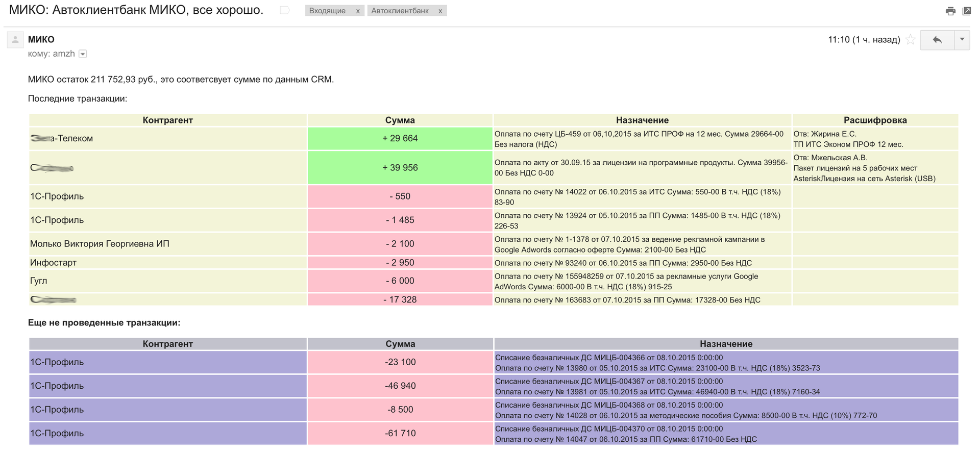Toggle the importance marker beside the subject
The width and height of the screenshot is (980, 453).
pyautogui.click(x=285, y=10)
